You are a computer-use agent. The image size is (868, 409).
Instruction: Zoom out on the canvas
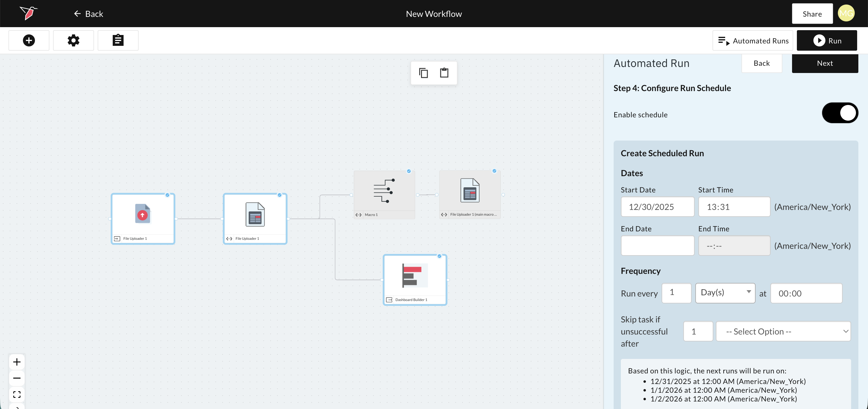(17, 378)
